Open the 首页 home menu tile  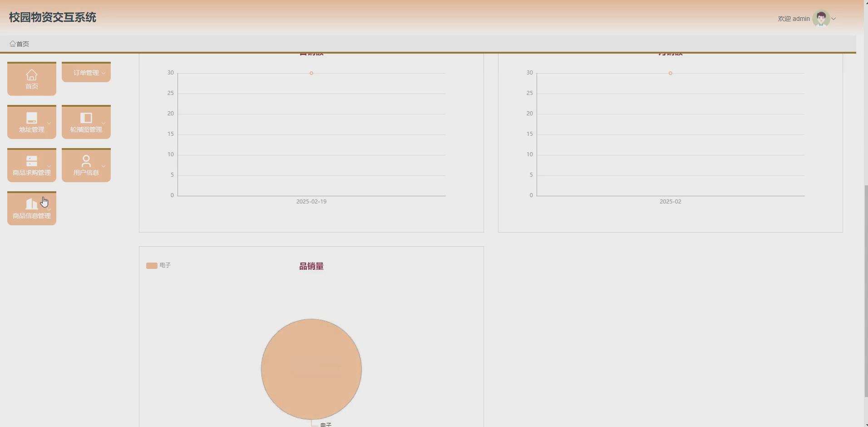tap(32, 79)
